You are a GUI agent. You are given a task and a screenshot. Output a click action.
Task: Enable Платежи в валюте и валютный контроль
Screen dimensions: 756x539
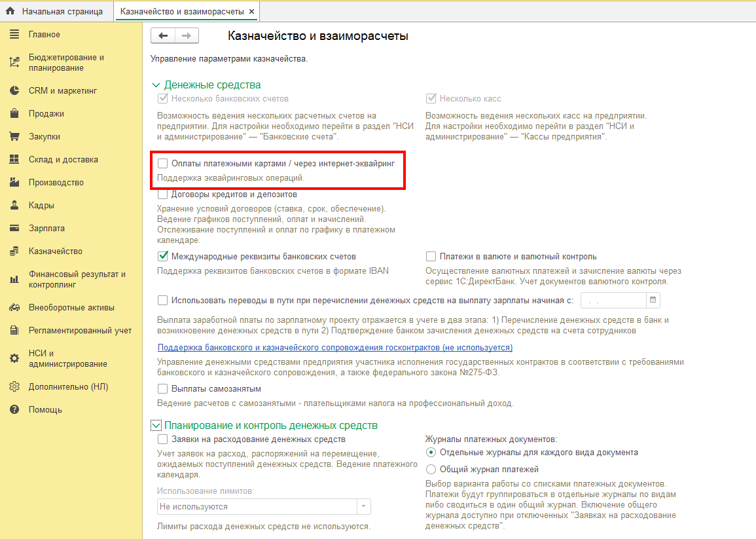coord(431,256)
